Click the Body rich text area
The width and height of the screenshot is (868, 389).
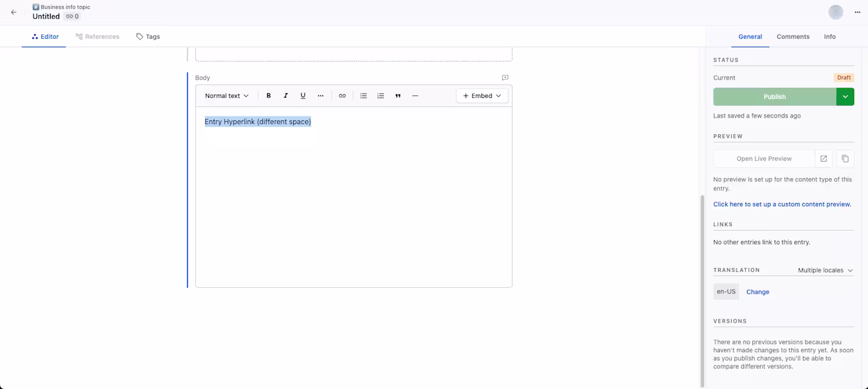[x=354, y=197]
